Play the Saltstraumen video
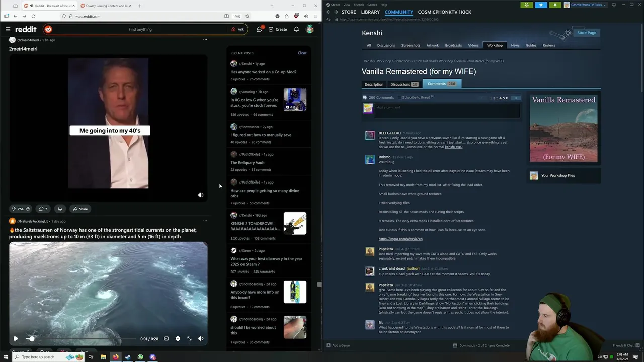Screen dimensions: 644x362 pyautogui.click(x=16, y=339)
